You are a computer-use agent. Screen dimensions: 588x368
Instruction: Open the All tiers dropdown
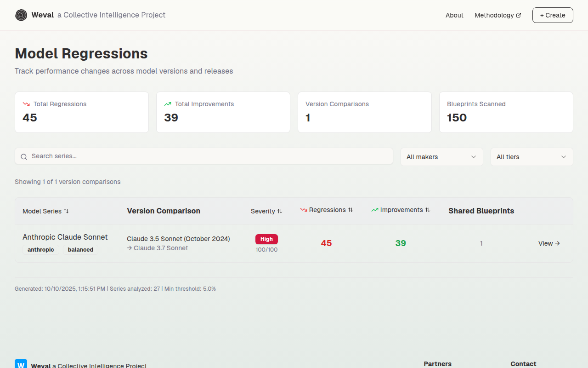click(x=532, y=157)
